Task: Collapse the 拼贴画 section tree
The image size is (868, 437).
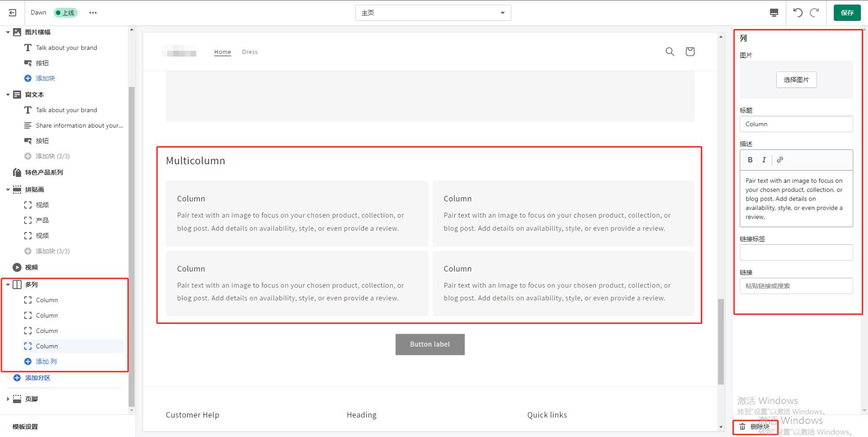Action: click(x=8, y=189)
